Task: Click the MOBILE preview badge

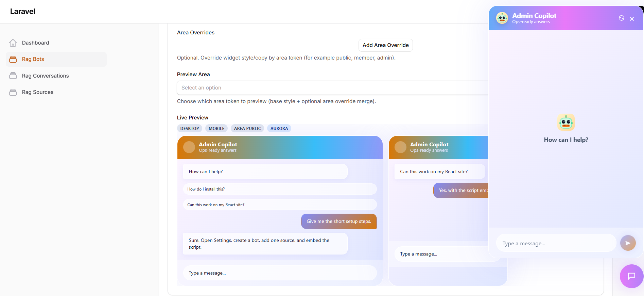Action: coord(216,128)
